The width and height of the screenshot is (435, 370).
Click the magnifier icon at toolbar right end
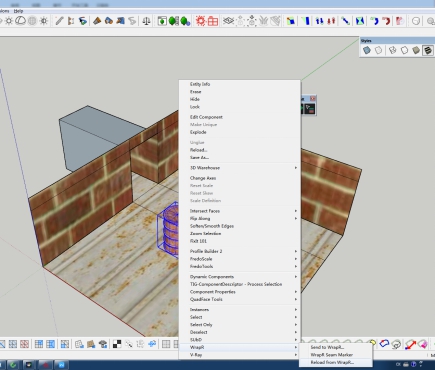(431, 21)
